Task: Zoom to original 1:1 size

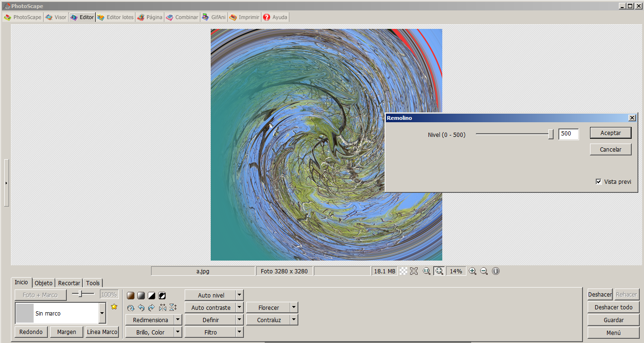Action: [x=427, y=271]
